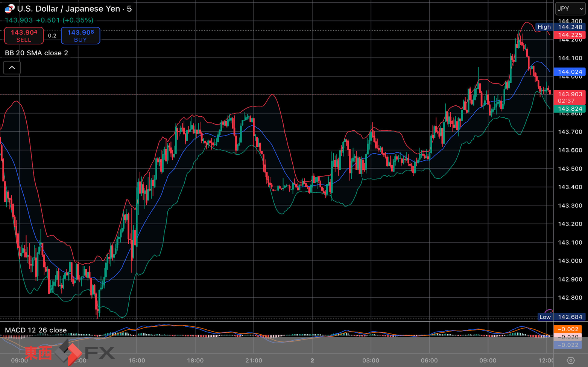Select the BB 20 SMA close 2 indicator
The width and height of the screenshot is (588, 367).
click(36, 53)
